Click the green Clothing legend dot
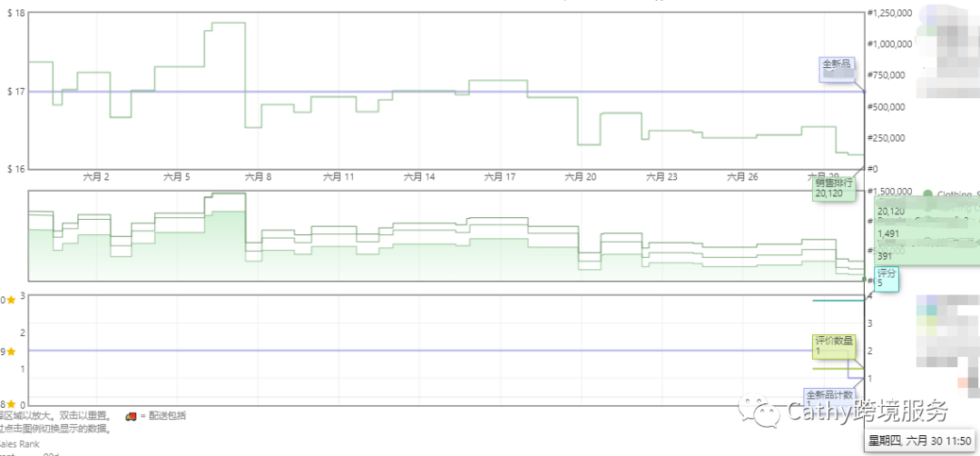This screenshot has width=980, height=456. coord(927,193)
